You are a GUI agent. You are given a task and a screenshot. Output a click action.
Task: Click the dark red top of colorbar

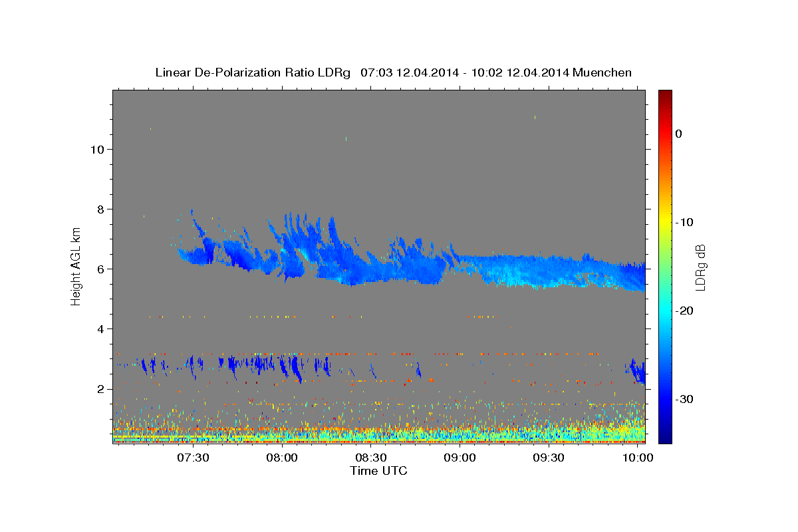pos(664,95)
